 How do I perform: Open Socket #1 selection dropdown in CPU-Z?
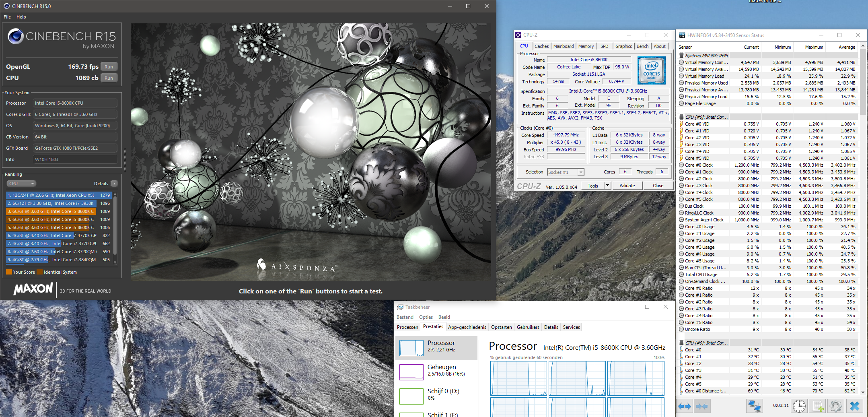point(581,172)
